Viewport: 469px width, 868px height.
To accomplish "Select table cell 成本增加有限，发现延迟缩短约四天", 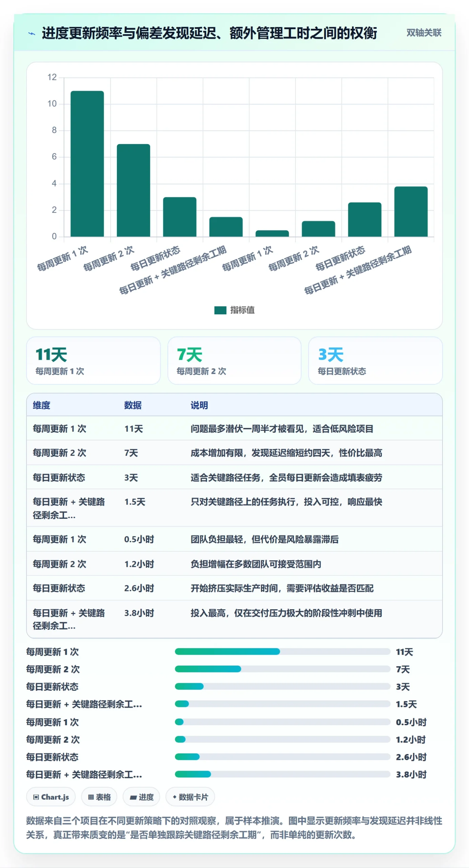I will (x=286, y=453).
